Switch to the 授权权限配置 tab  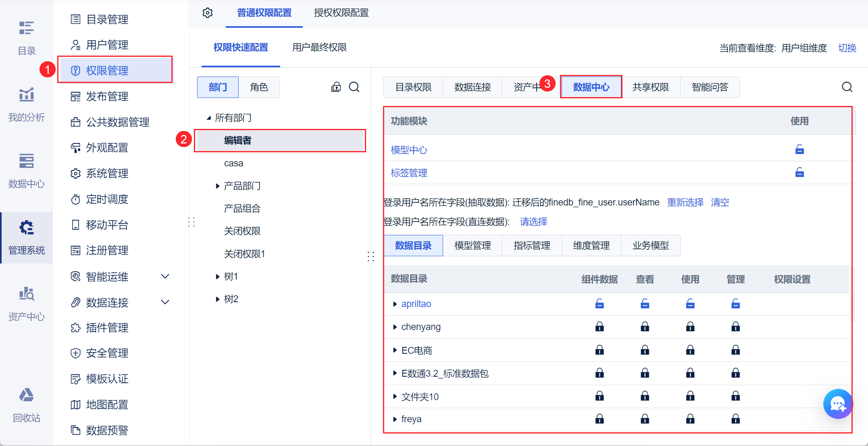pos(341,13)
